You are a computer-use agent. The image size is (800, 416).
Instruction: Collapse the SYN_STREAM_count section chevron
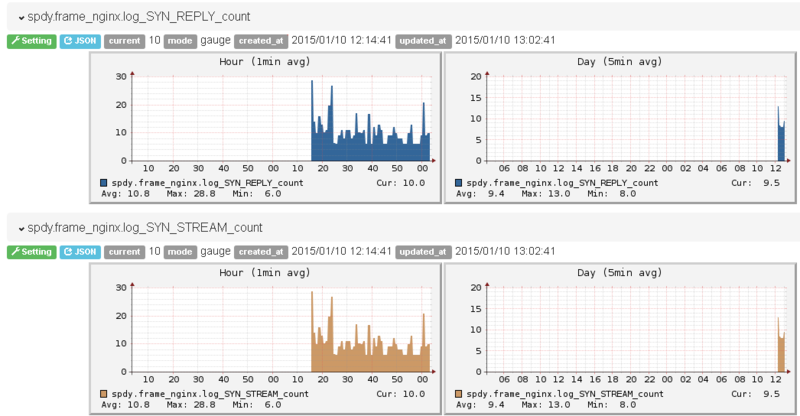(x=21, y=229)
